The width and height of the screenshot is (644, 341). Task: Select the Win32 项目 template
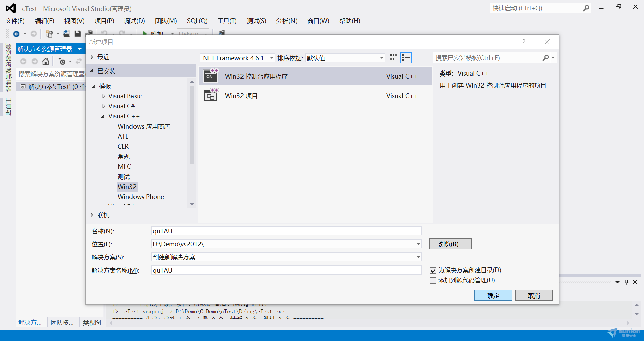pos(315,96)
